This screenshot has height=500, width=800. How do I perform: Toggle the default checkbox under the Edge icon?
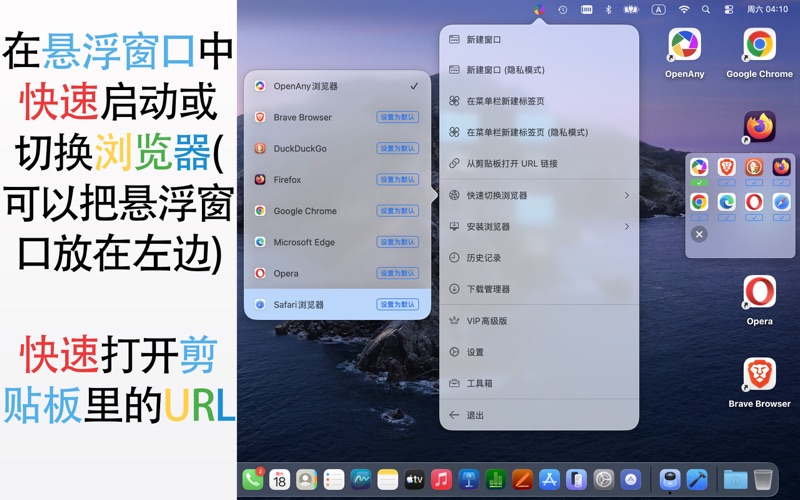point(727,217)
